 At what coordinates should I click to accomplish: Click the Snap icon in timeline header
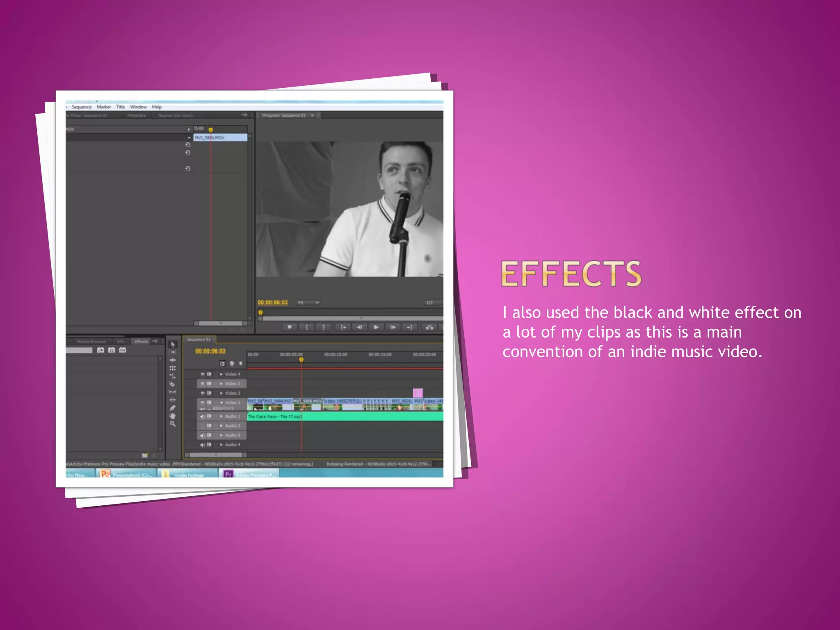(x=222, y=364)
